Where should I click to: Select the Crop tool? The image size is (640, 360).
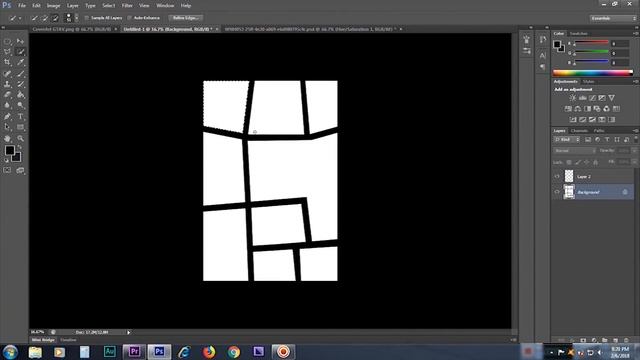tap(7, 62)
